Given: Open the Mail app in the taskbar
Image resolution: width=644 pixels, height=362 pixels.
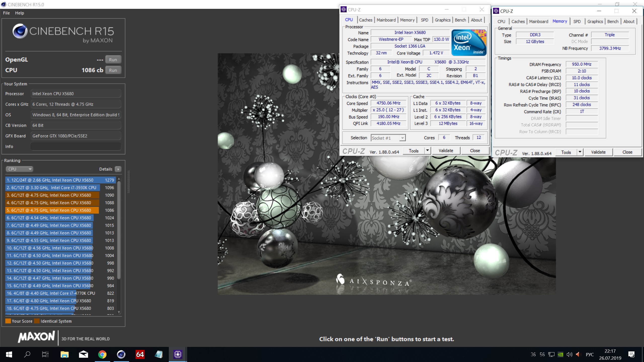Looking at the screenshot, I should 83,354.
